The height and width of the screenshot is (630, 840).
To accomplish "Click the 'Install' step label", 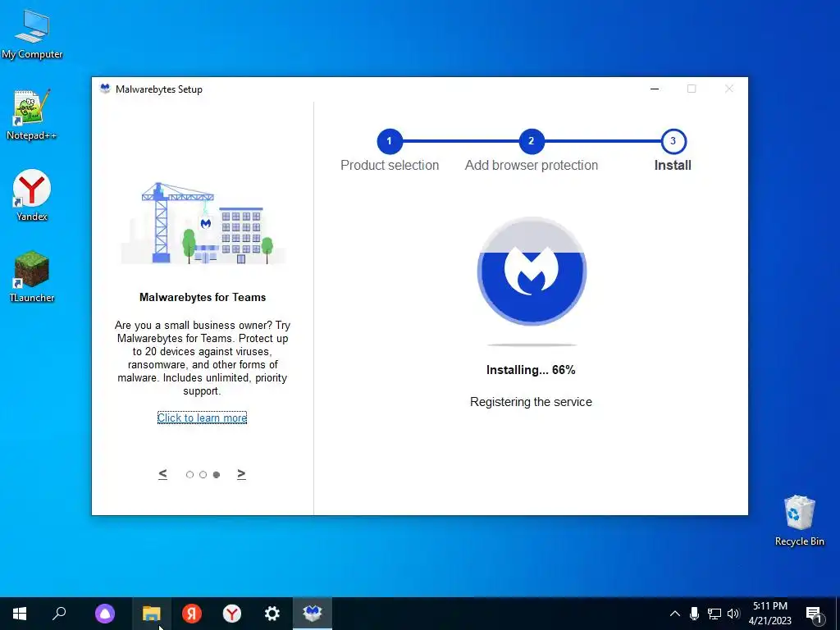I will click(673, 166).
